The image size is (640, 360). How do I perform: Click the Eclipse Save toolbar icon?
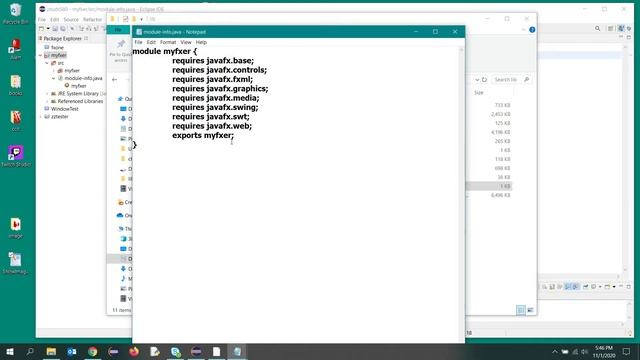55,29
